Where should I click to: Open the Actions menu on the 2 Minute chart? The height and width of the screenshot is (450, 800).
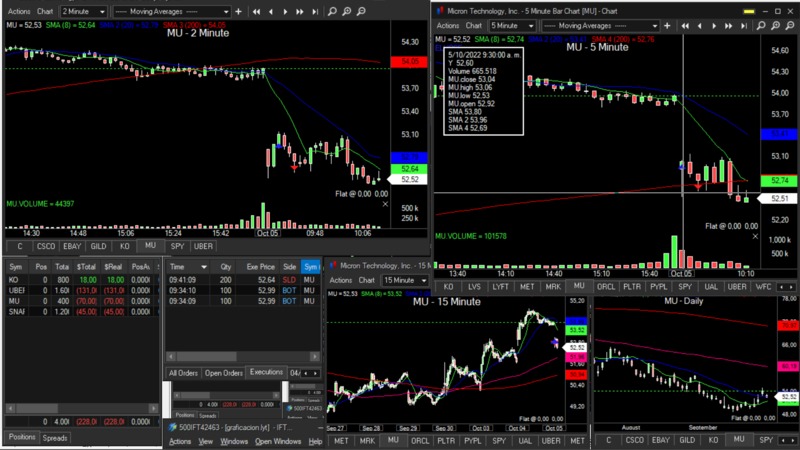pos(19,11)
